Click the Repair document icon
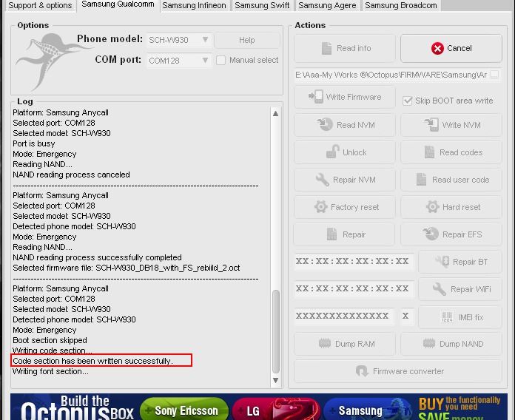Image resolution: width=515 pixels, height=420 pixels. coord(331,234)
